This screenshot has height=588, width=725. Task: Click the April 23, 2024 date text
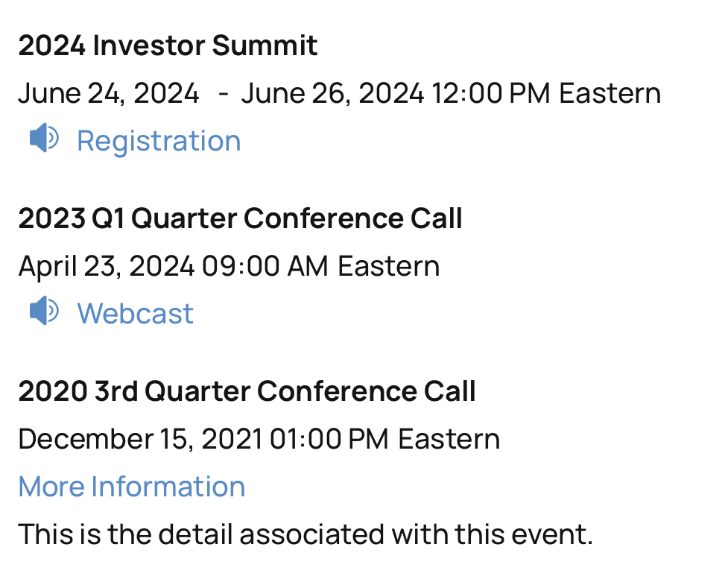pyautogui.click(x=107, y=267)
